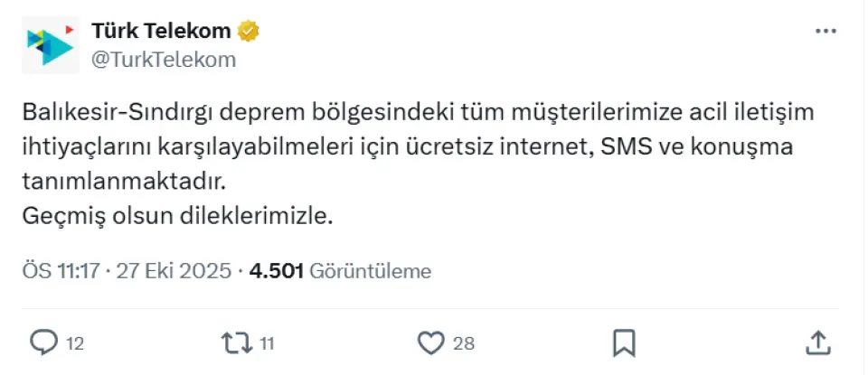Click the reply speech bubble icon

click(43, 342)
